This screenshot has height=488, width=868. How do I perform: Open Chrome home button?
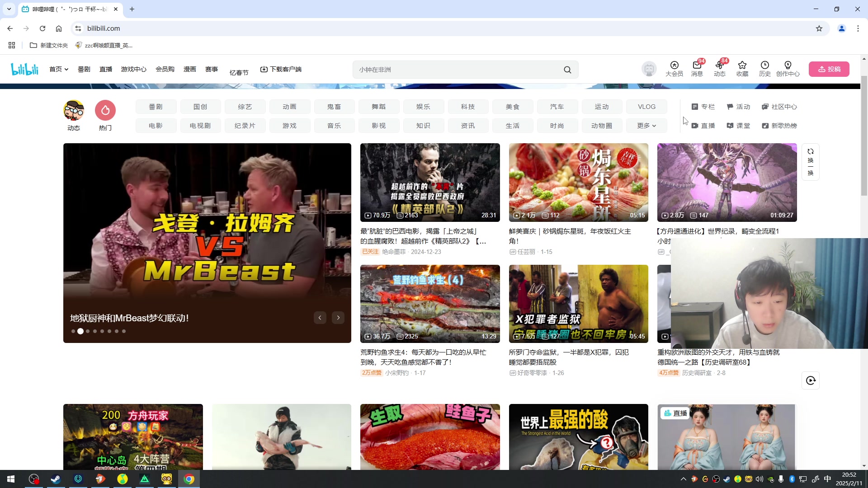59,28
